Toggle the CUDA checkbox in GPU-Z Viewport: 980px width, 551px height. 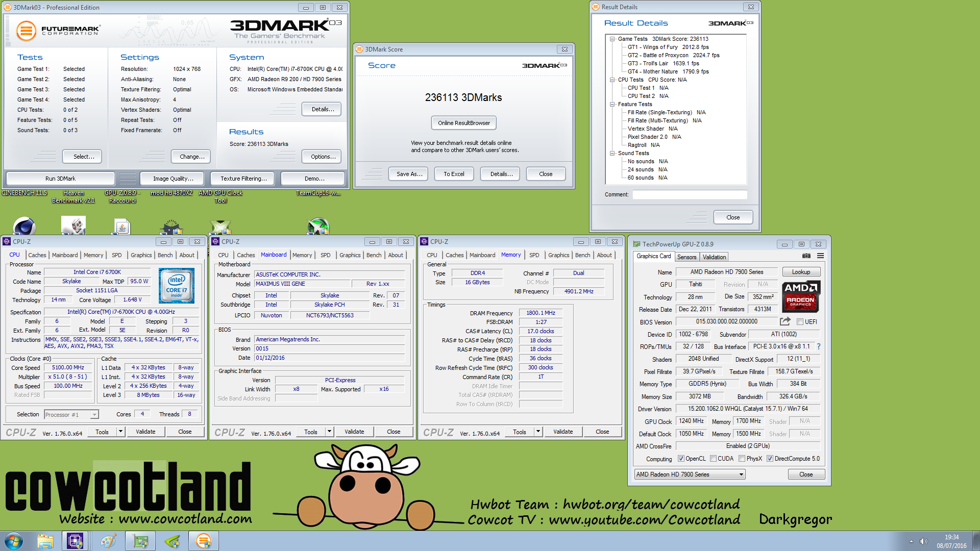713,459
